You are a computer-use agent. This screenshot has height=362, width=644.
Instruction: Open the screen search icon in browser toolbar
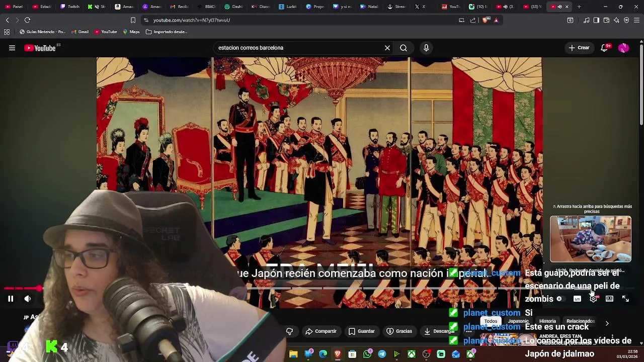point(570,20)
